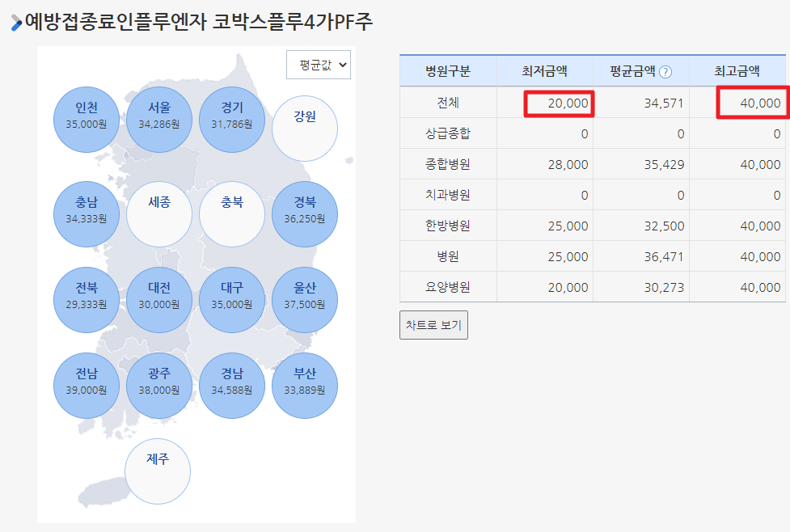This screenshot has width=790, height=532.
Task: Select the 광주 region circle
Action: [159, 386]
